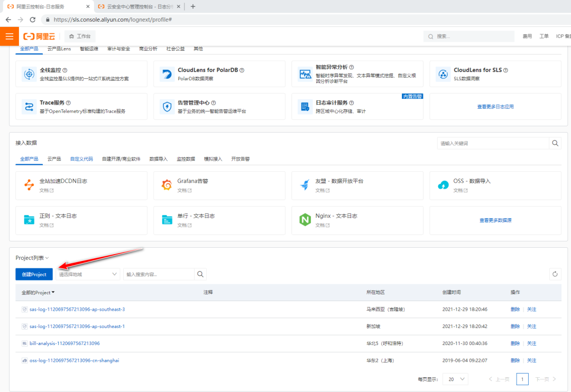The image size is (571, 392).
Task: Click 2021-12-29 18:20:46 creation time
Action: click(x=465, y=310)
